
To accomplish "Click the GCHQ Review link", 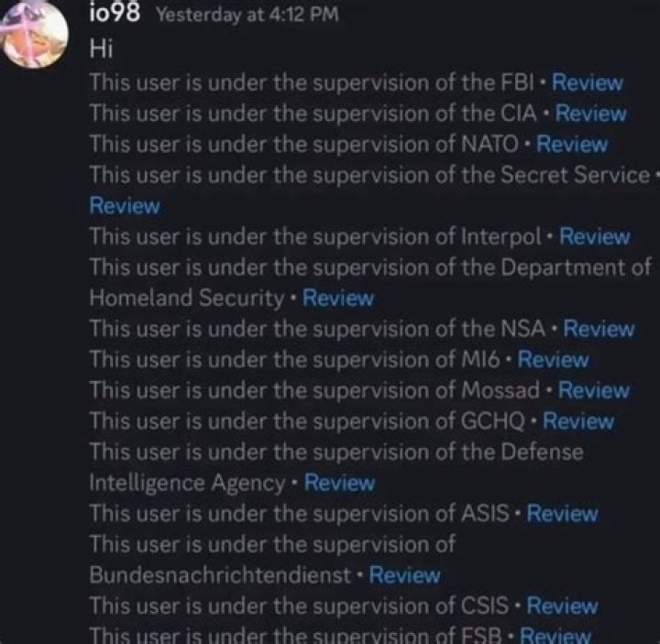I will click(x=578, y=421).
